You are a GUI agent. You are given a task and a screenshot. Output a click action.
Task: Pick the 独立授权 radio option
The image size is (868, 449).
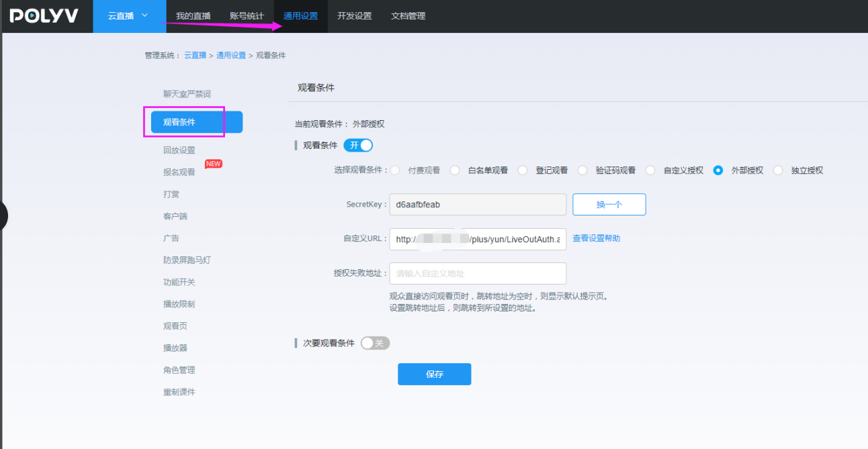click(778, 170)
